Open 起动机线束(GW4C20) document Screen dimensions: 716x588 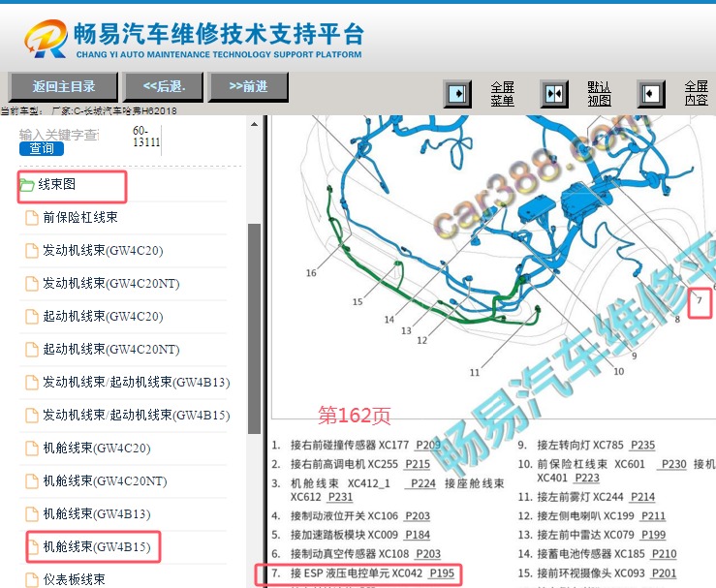[104, 316]
